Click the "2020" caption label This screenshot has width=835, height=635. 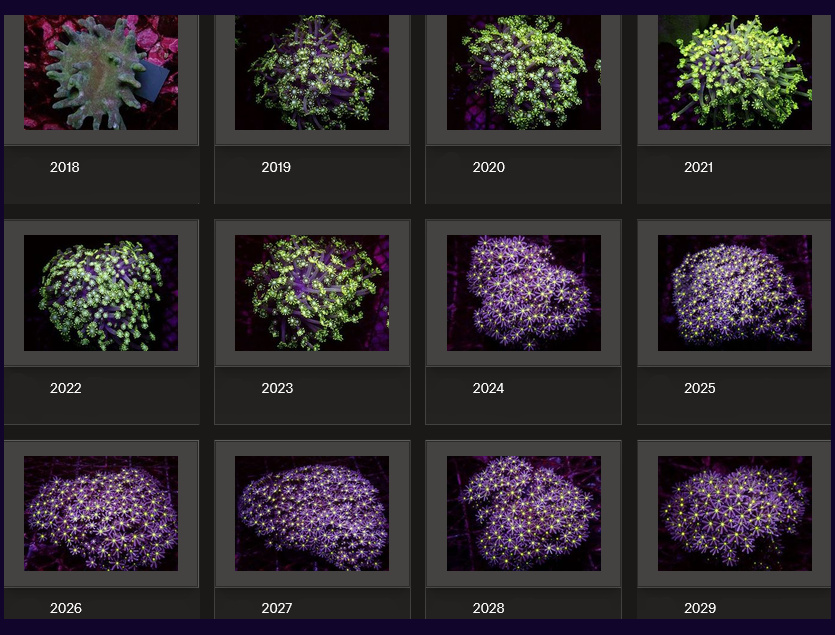(x=488, y=167)
